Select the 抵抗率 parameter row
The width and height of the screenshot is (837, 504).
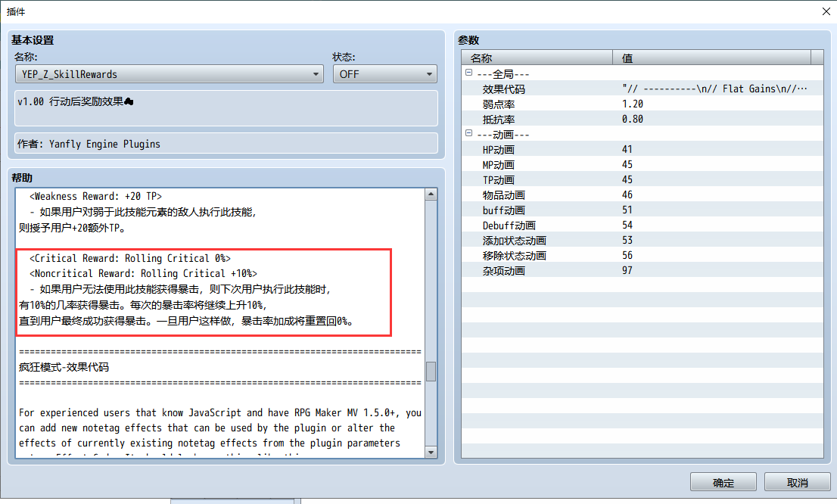643,119
